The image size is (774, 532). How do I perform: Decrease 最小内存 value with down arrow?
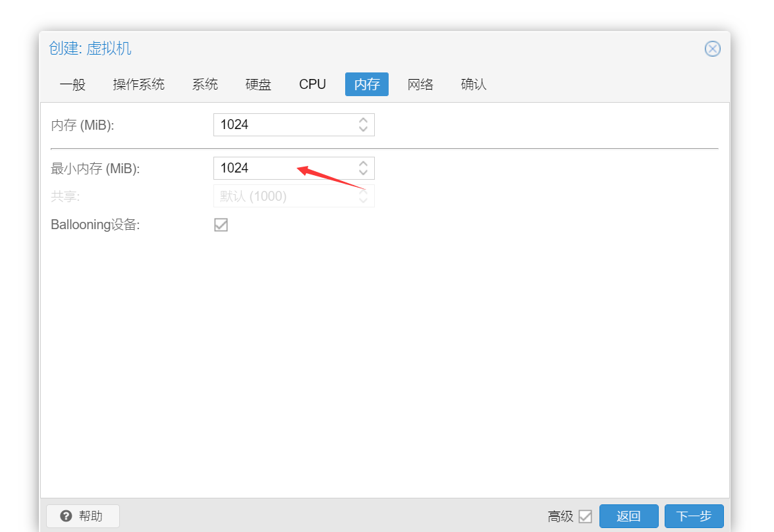pos(364,173)
